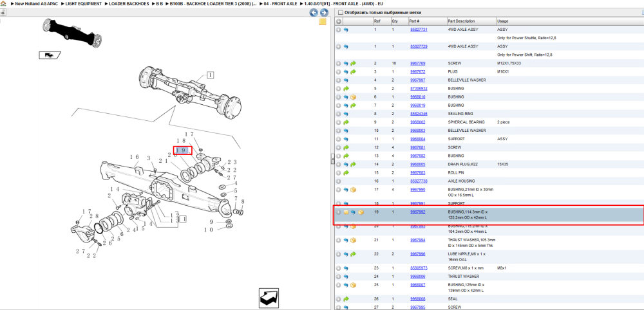Screen dimensions: 644x310
Task: Click the large black arrow icon below diagram
Action: pos(269,298)
